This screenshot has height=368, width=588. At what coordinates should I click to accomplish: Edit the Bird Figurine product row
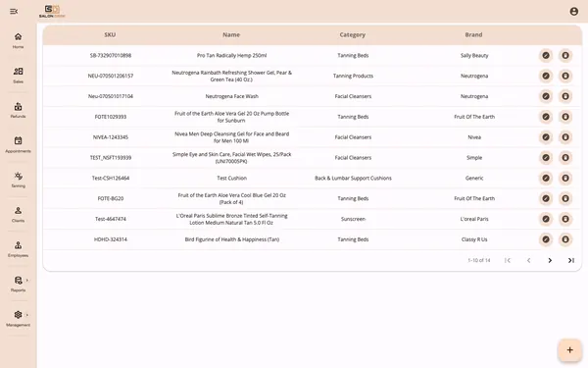pos(546,239)
